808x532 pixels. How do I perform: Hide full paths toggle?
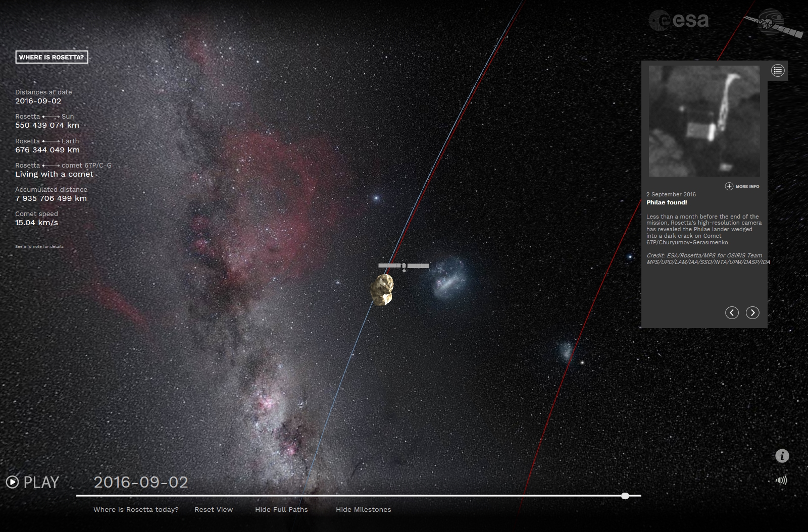pyautogui.click(x=281, y=509)
